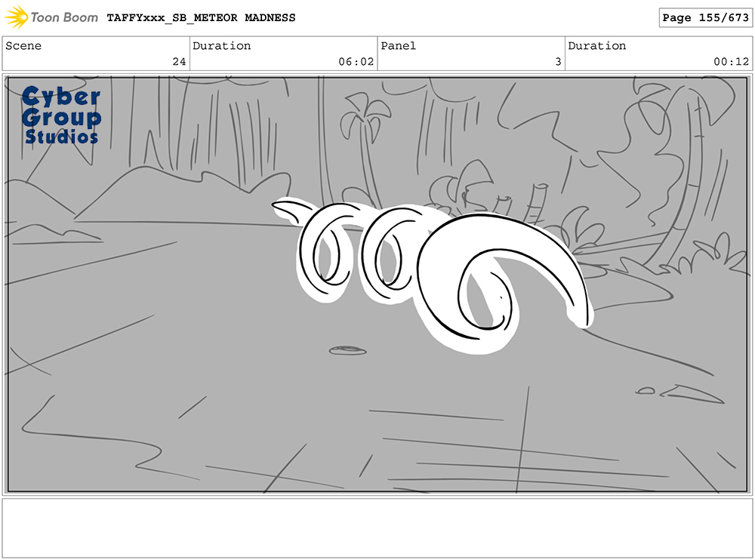Click the Toon Boom logo
This screenshot has height=560, width=755.
pyautogui.click(x=51, y=17)
